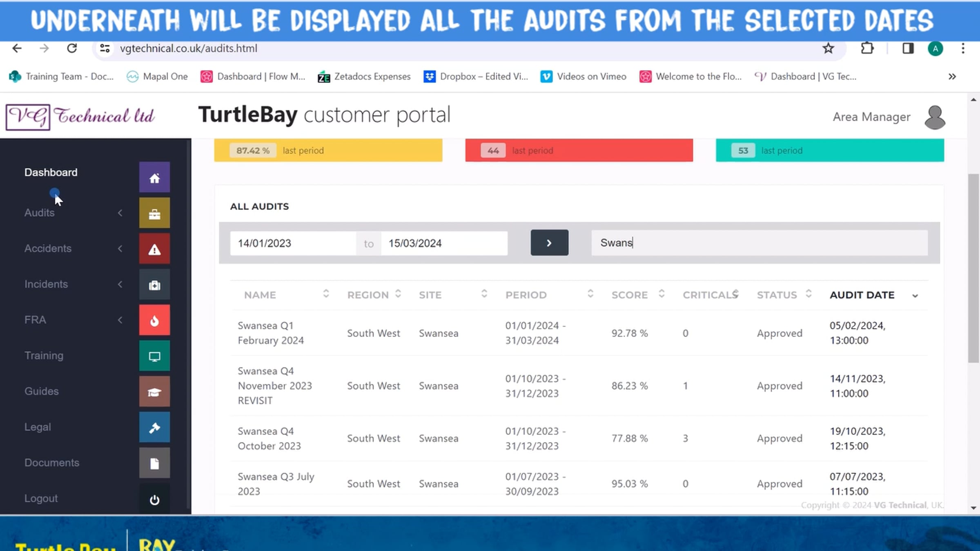The height and width of the screenshot is (551, 980).
Task: Submit date range with arrow button
Action: [549, 243]
